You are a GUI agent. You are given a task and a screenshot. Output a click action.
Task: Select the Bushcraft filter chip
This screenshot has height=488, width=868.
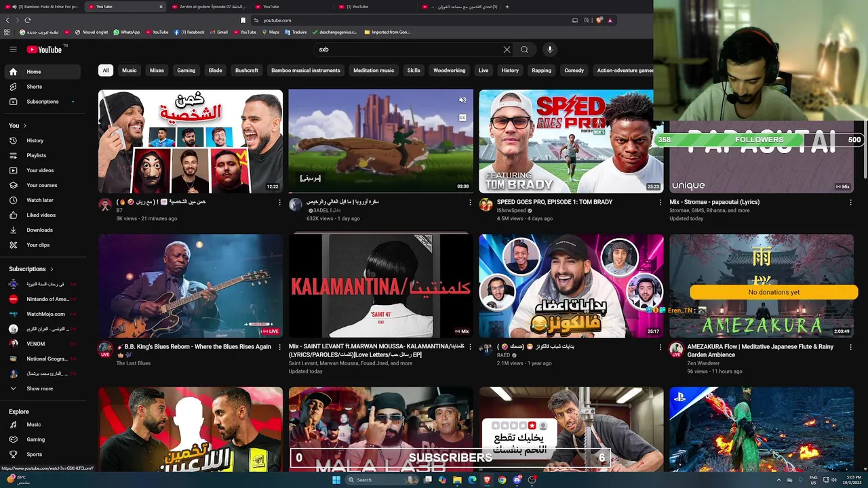247,70
